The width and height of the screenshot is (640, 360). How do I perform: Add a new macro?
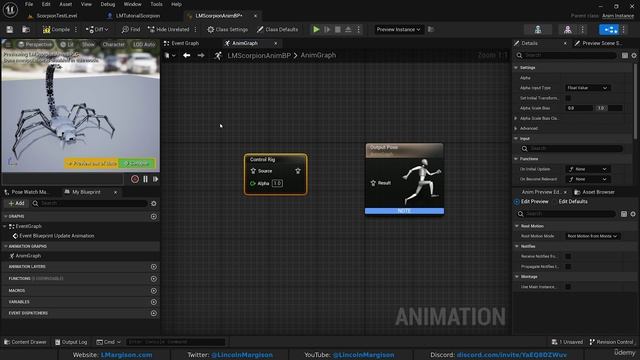click(x=153, y=291)
